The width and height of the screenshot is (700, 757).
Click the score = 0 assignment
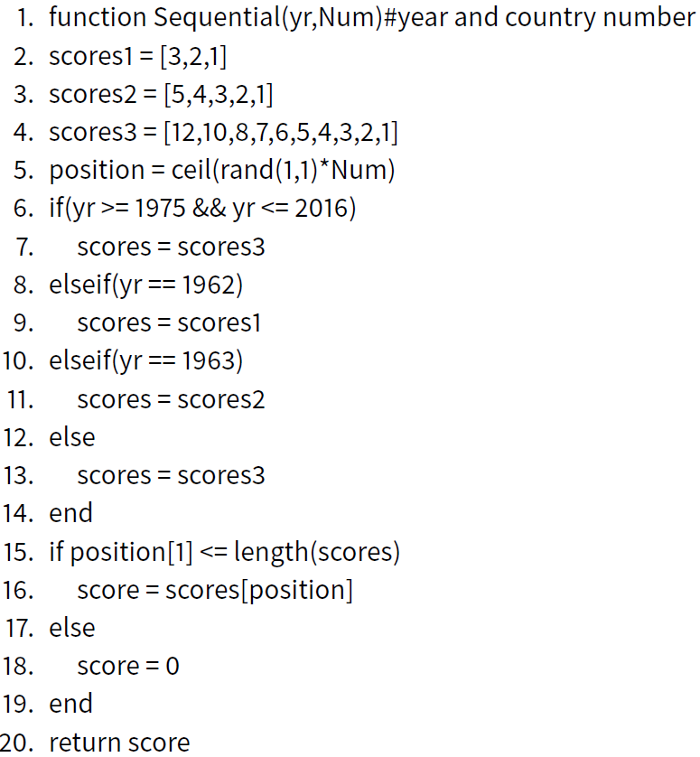128,667
